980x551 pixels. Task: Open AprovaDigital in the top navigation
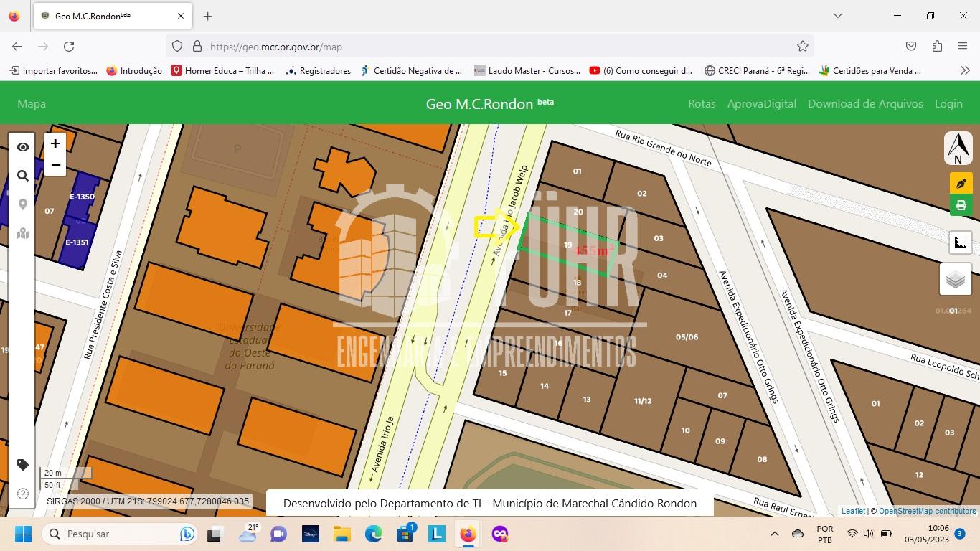coord(761,103)
